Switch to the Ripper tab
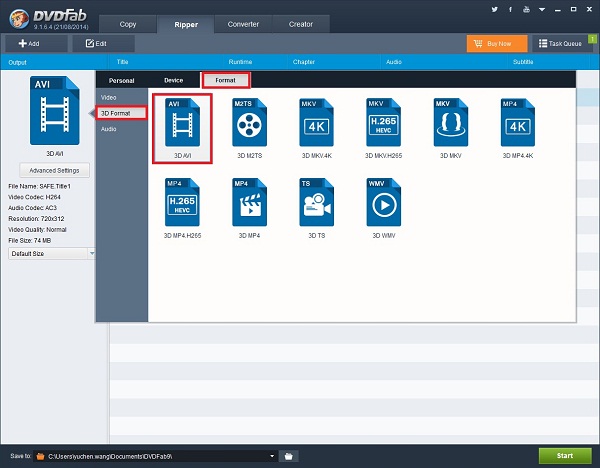Screen dimensions: 600x468 tap(186, 24)
